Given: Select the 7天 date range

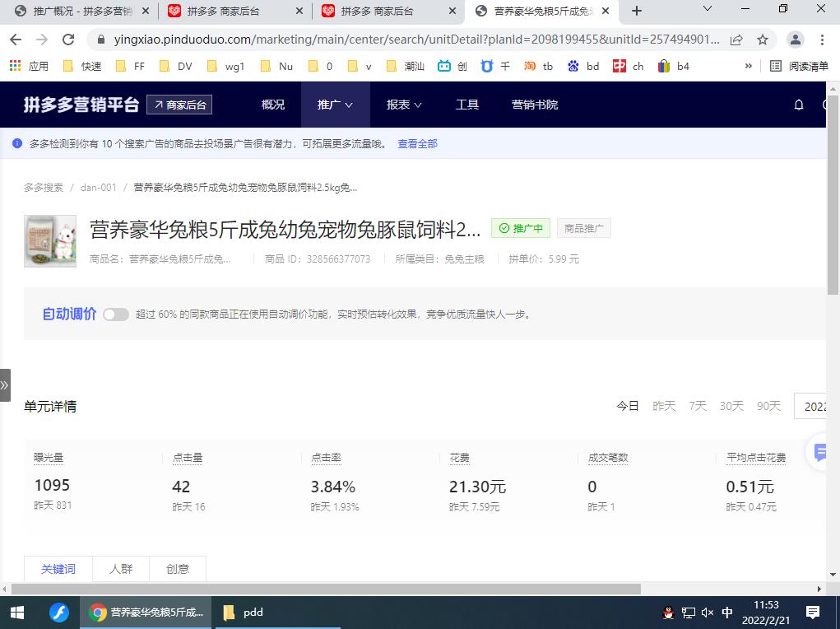Looking at the screenshot, I should pos(698,406).
